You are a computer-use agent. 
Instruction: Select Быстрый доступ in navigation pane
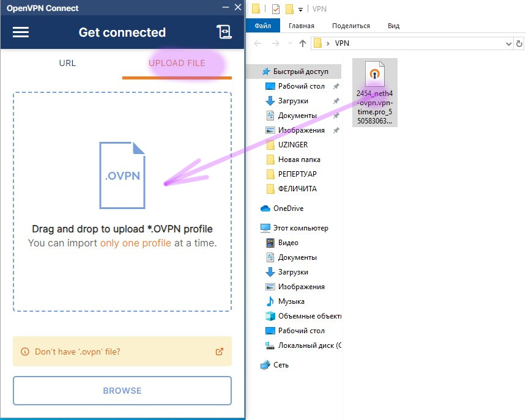pyautogui.click(x=295, y=72)
